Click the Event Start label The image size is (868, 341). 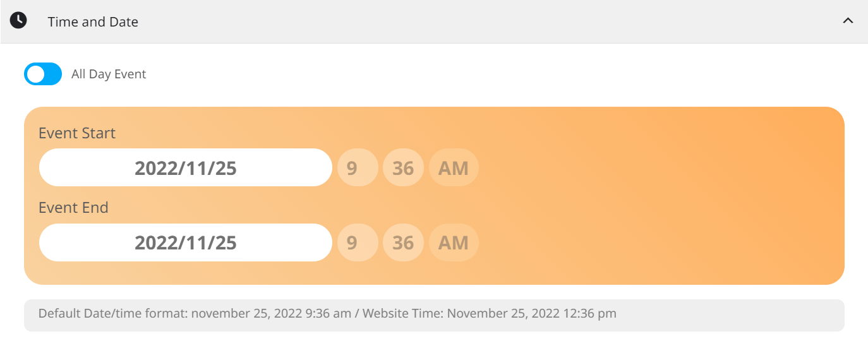[x=77, y=133]
